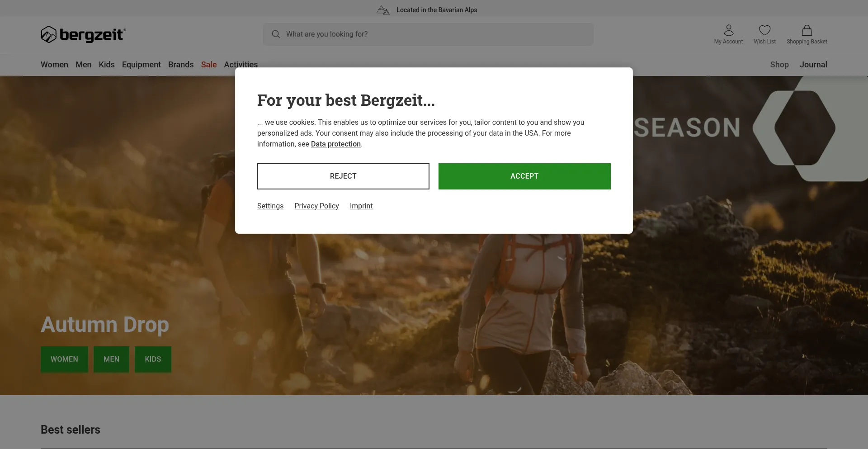This screenshot has height=449, width=868.
Task: Click the Bergzeit logo
Action: (83, 34)
